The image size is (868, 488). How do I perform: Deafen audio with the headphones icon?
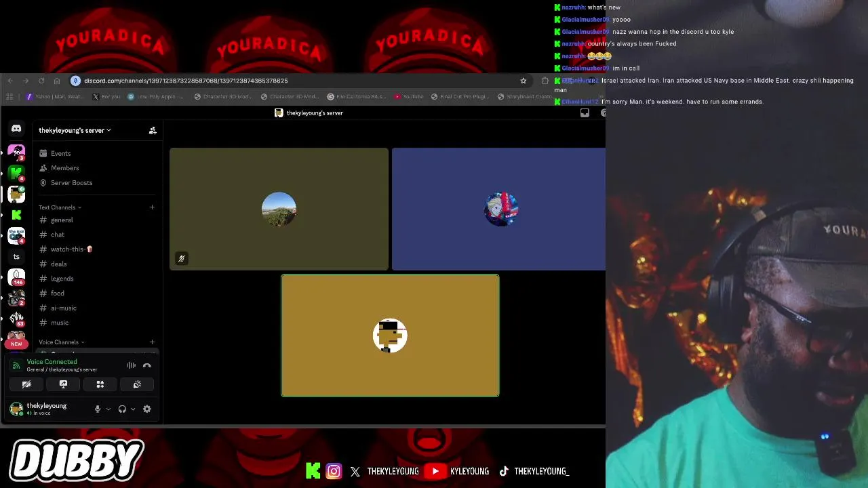(122, 409)
